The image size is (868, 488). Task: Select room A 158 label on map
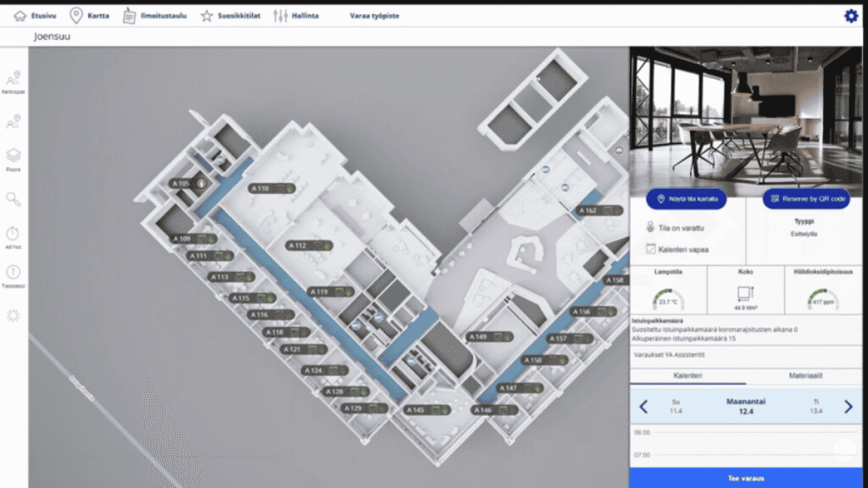click(615, 280)
